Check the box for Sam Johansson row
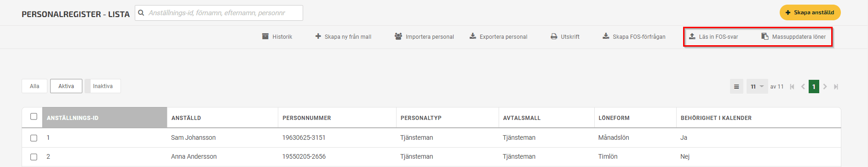Image resolution: width=868 pixels, height=167 pixels. coord(34,138)
